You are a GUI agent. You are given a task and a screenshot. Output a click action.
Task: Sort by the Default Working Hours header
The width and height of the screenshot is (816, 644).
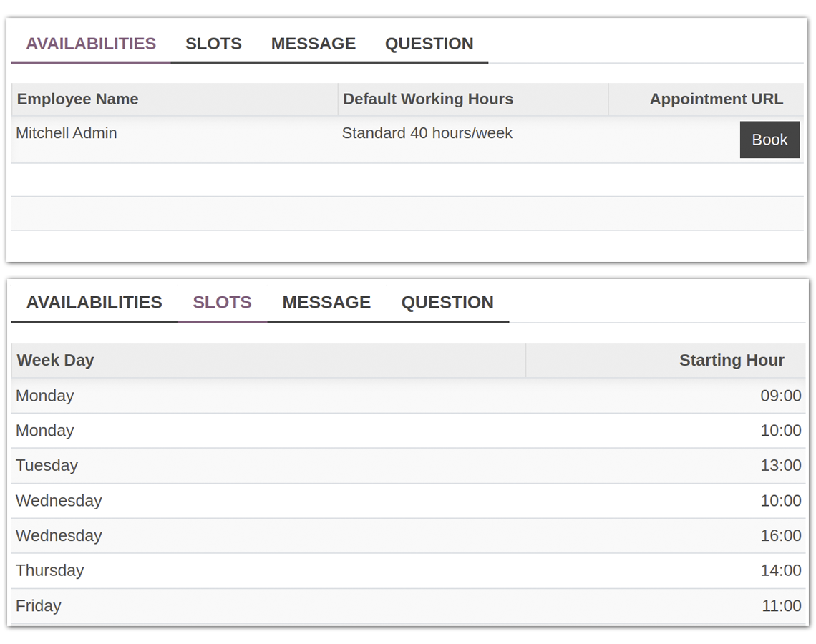(x=428, y=99)
